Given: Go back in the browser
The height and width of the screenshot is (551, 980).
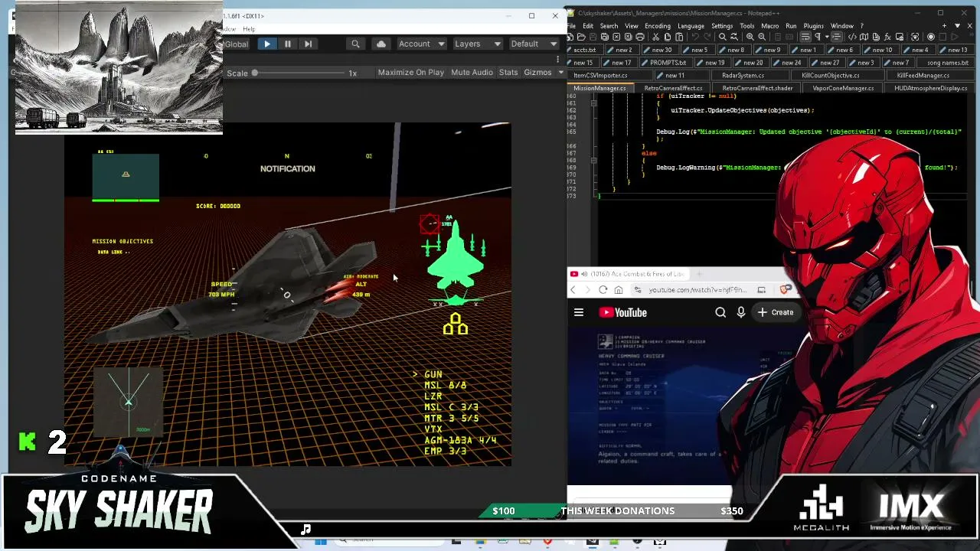Looking at the screenshot, I should [x=575, y=290].
